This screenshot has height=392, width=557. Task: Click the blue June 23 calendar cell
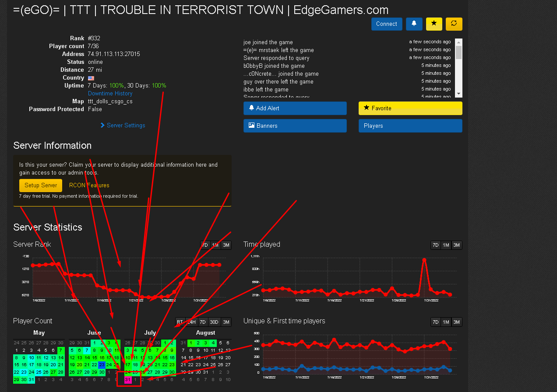tap(102, 364)
